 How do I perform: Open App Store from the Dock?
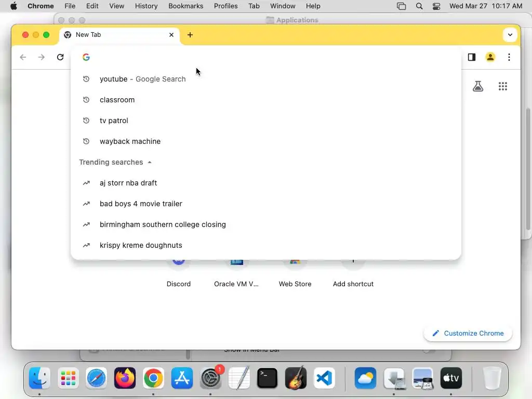[182, 378]
